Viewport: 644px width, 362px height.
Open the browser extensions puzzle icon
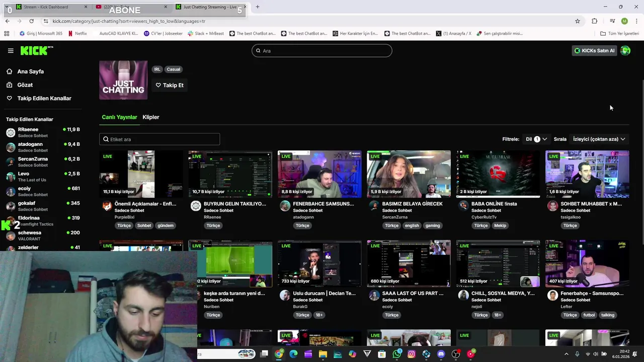[x=594, y=21]
